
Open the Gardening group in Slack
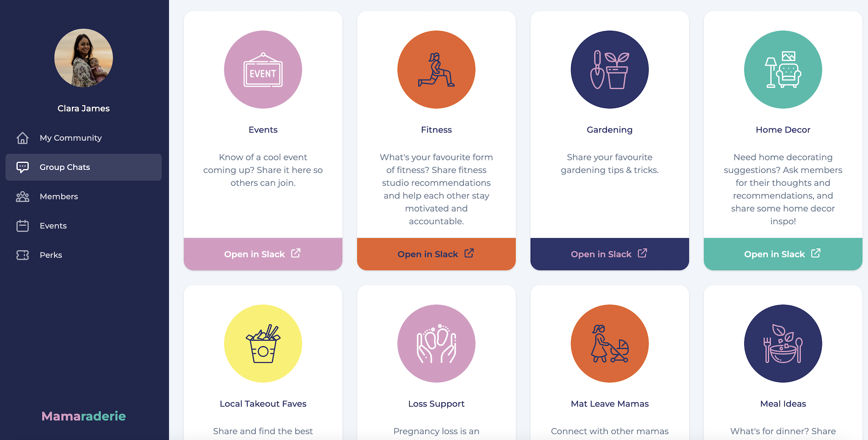[610, 254]
